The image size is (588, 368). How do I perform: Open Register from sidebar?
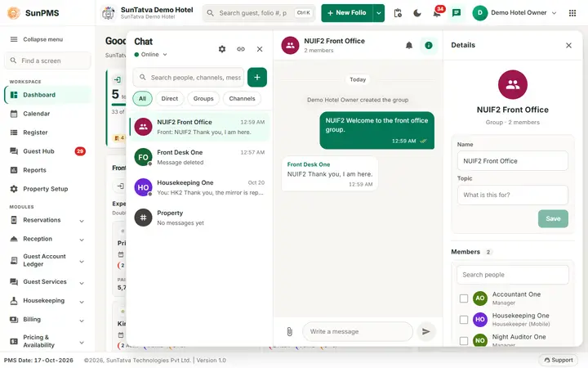click(x=47, y=132)
